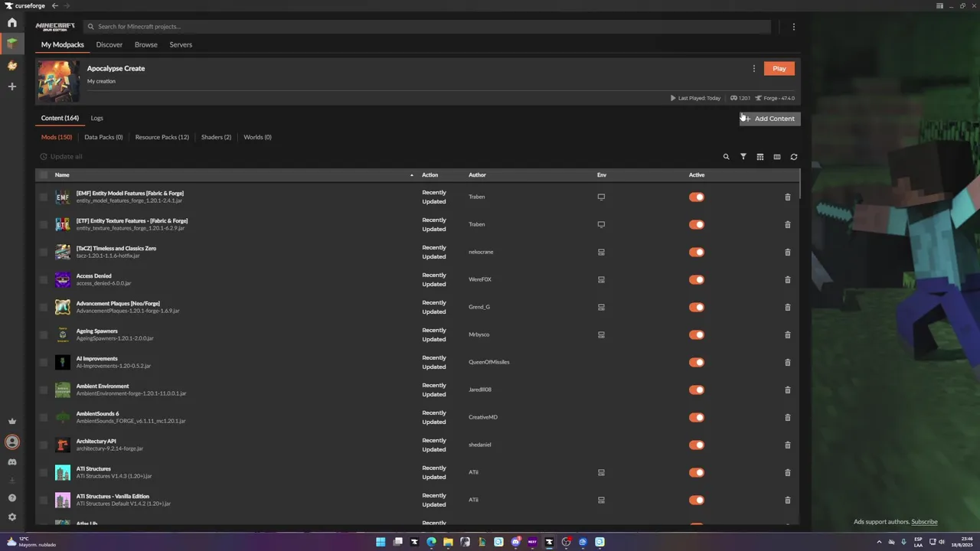Delete AmbientSounds 6 via trash icon
Viewport: 980px width, 551px height.
787,417
